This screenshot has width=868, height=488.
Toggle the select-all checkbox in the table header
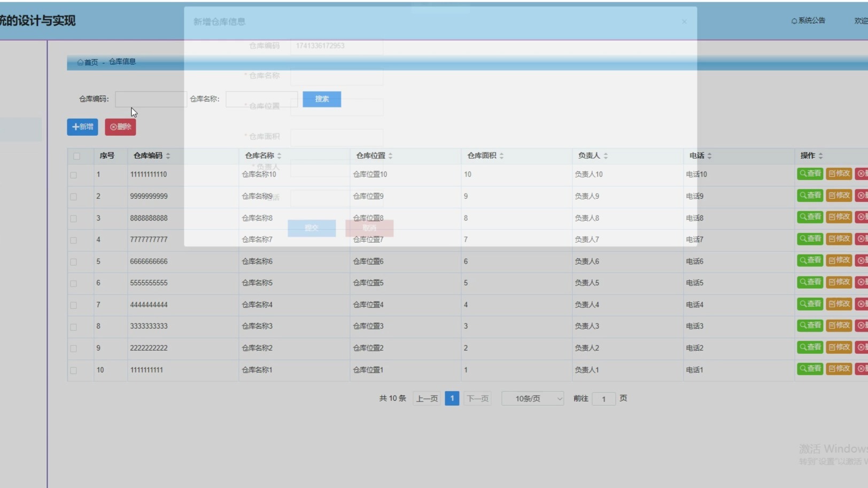76,156
